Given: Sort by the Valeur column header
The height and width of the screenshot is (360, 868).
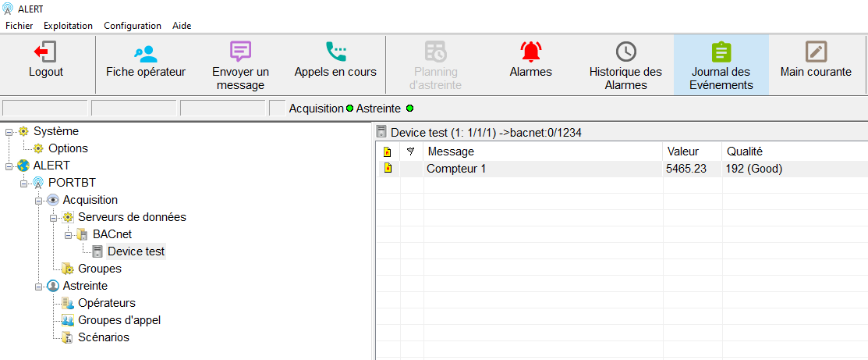Looking at the screenshot, I should 682,151.
